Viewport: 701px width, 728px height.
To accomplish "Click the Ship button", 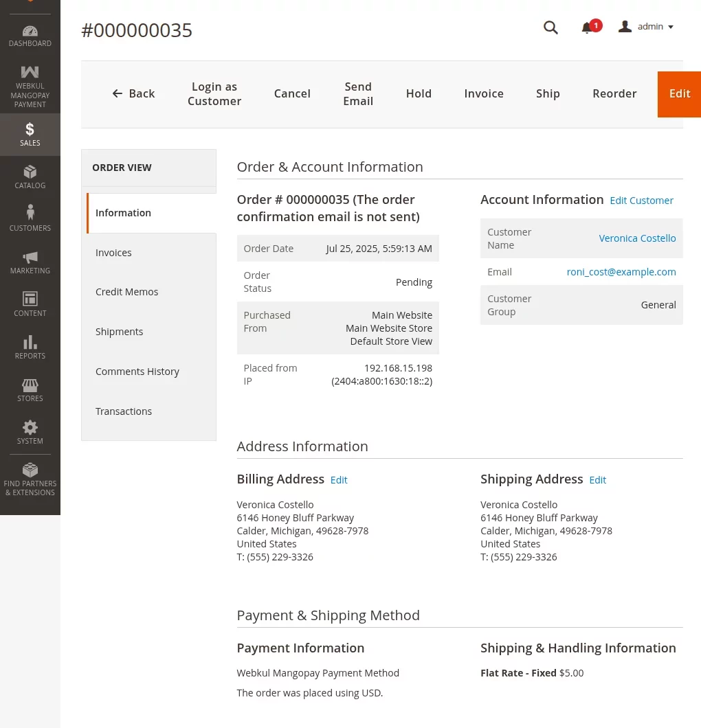I will pos(548,93).
